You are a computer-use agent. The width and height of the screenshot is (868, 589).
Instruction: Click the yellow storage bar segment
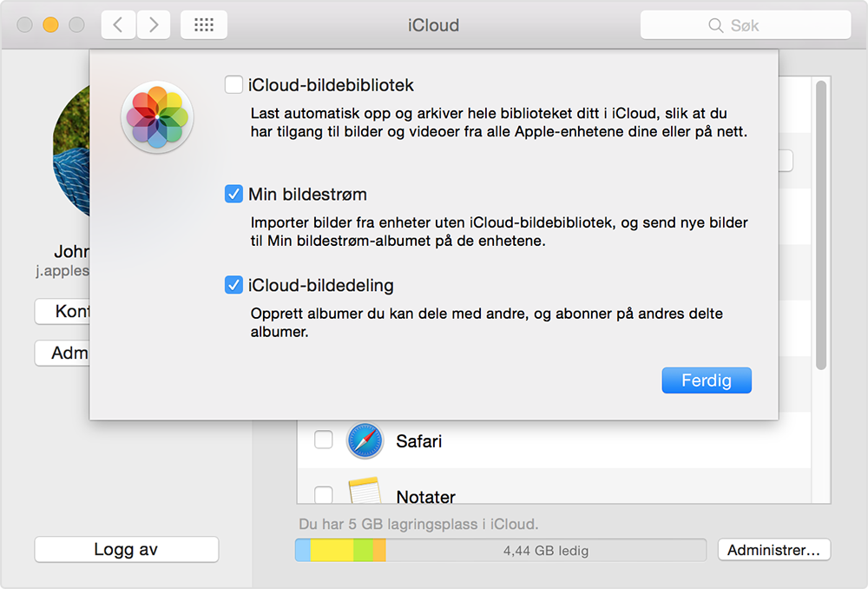332,550
